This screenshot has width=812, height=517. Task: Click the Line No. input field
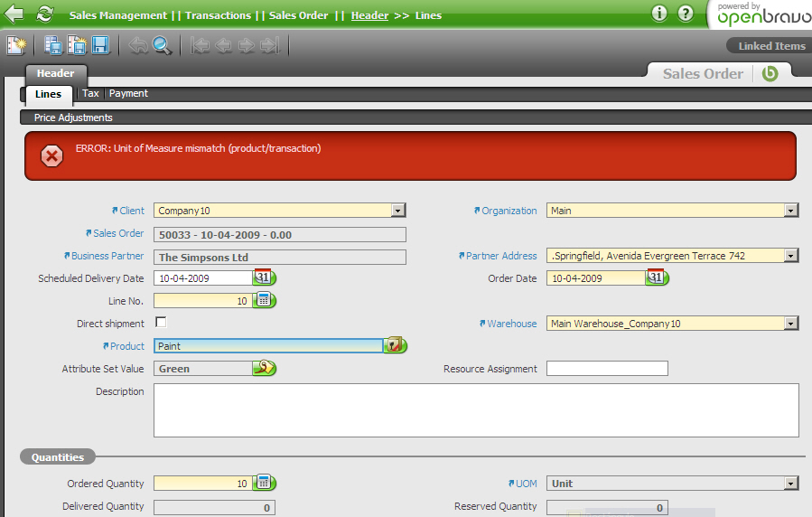pyautogui.click(x=202, y=300)
